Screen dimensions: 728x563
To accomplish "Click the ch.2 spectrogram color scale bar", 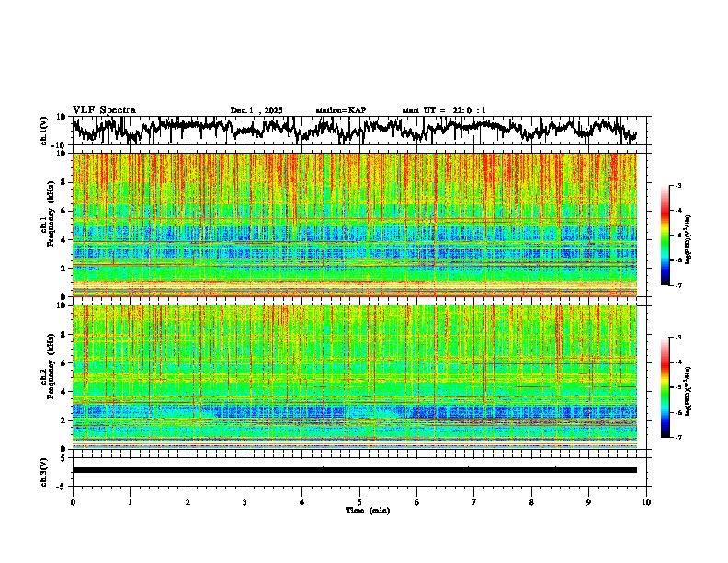I will coord(665,387).
